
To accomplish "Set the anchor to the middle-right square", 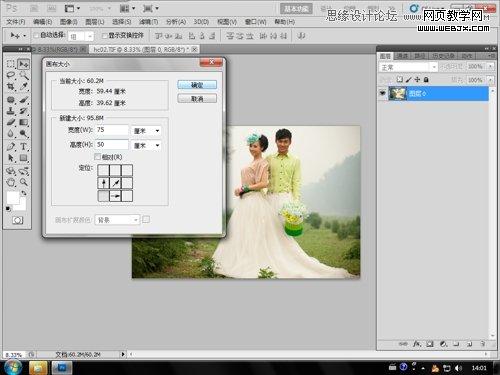I will (127, 183).
